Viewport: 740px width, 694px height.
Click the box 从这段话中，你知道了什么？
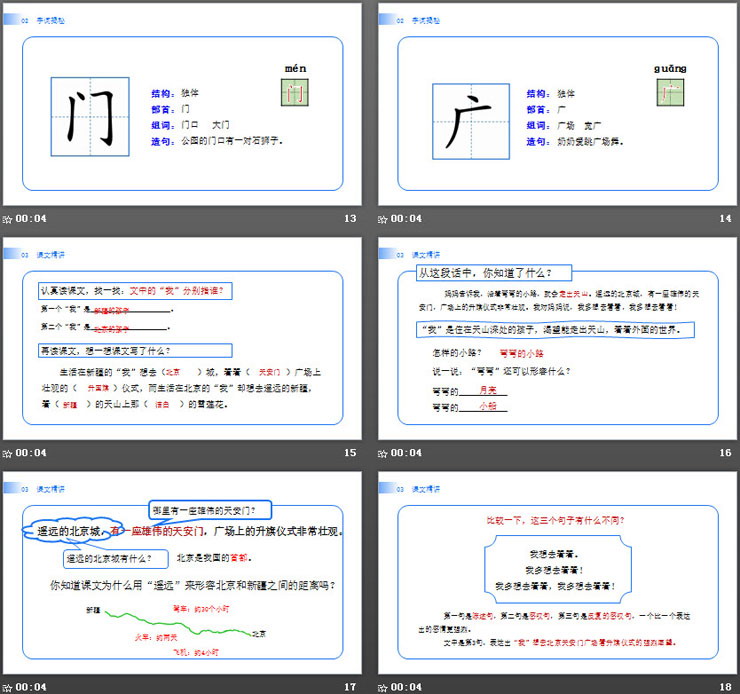coord(487,273)
